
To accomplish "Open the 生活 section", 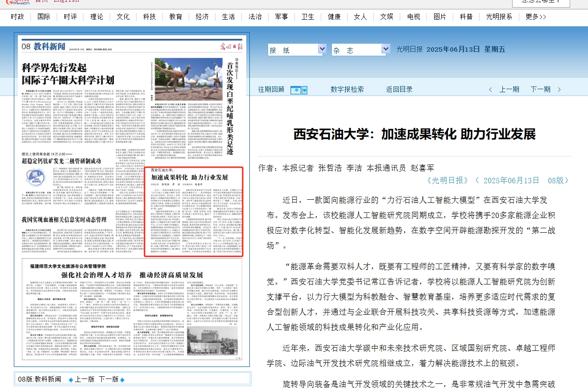I will coord(228,16).
